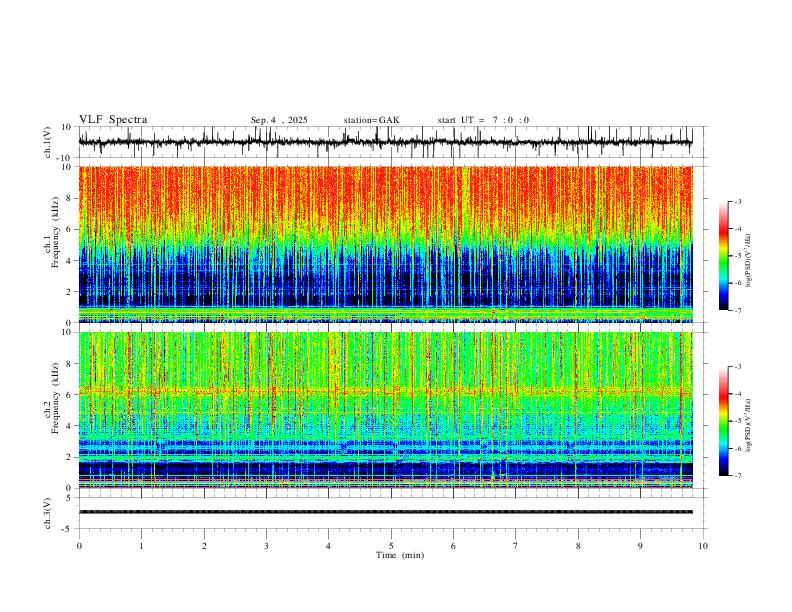Click the date text "Sep. 4 , 2025"
Screen dimensions: 792x612
pyautogui.click(x=279, y=120)
